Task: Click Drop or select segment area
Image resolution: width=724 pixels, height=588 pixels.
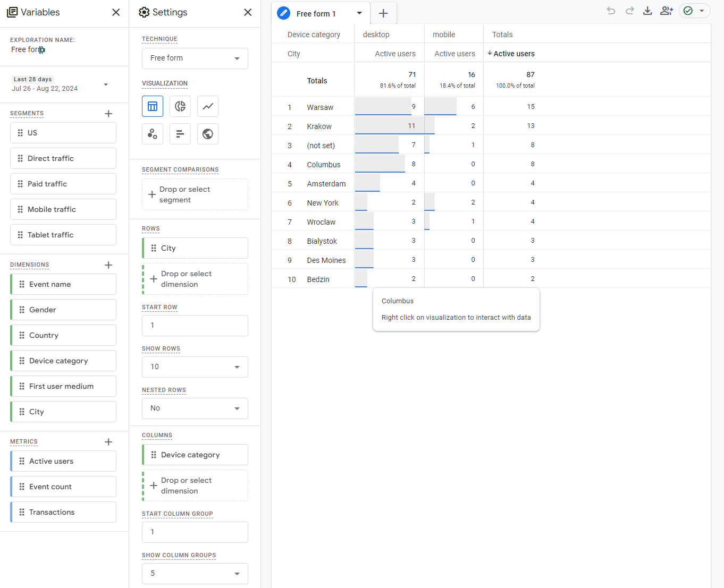Action: tap(195, 194)
